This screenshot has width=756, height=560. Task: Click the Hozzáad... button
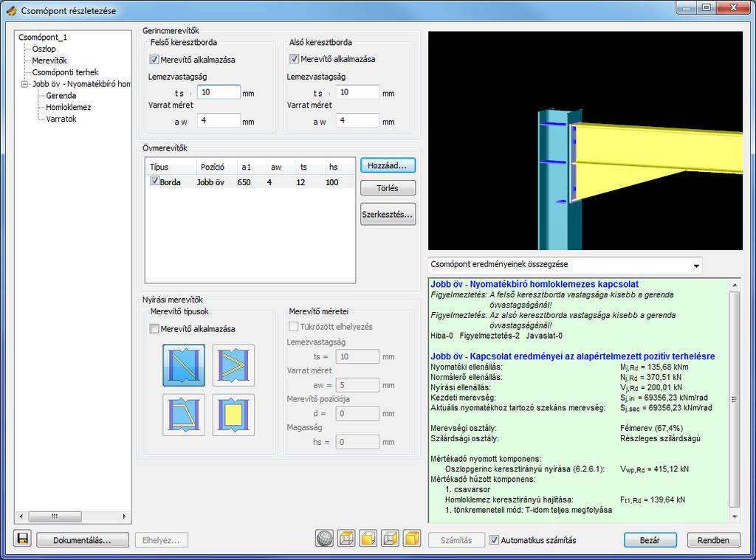(388, 165)
